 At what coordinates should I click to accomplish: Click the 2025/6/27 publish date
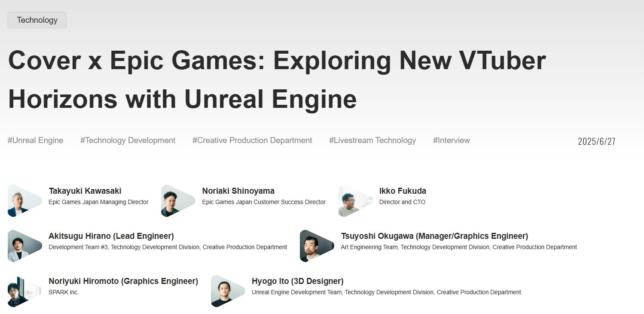tap(596, 141)
